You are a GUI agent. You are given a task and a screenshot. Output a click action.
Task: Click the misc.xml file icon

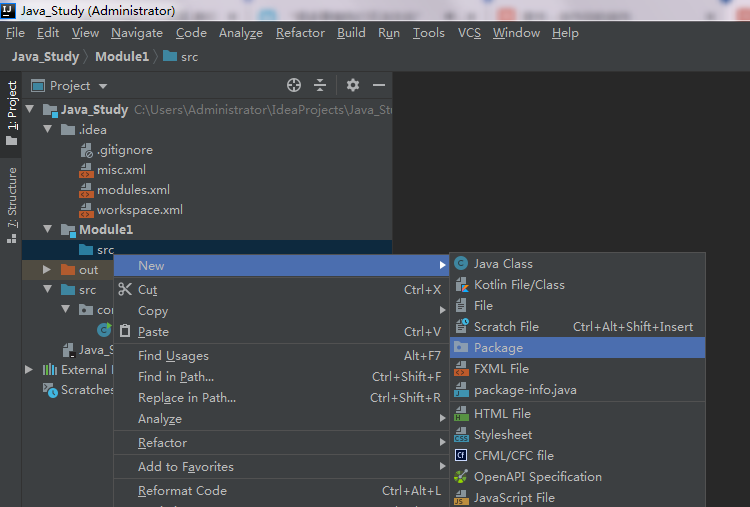click(x=86, y=170)
